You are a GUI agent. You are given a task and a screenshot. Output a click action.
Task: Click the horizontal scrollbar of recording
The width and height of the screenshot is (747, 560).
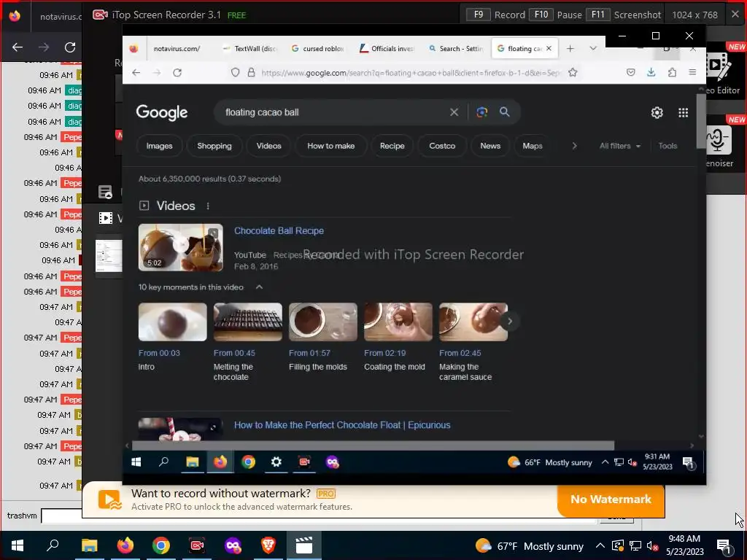(x=373, y=446)
